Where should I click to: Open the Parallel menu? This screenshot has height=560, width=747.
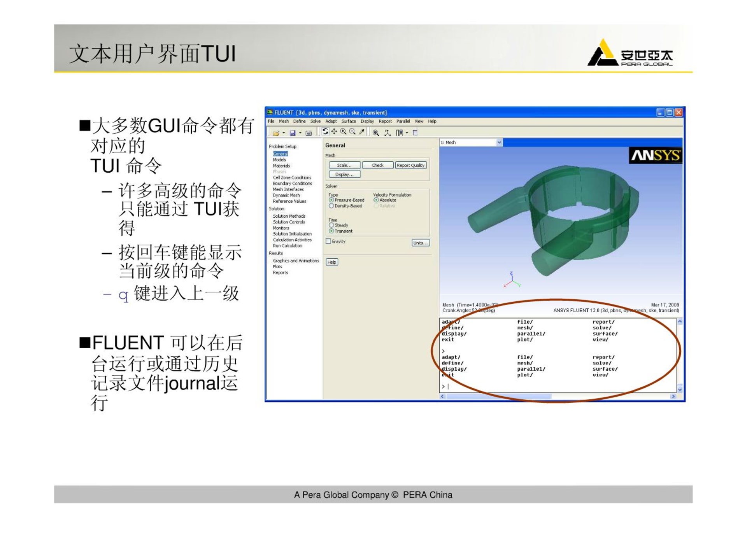click(403, 121)
